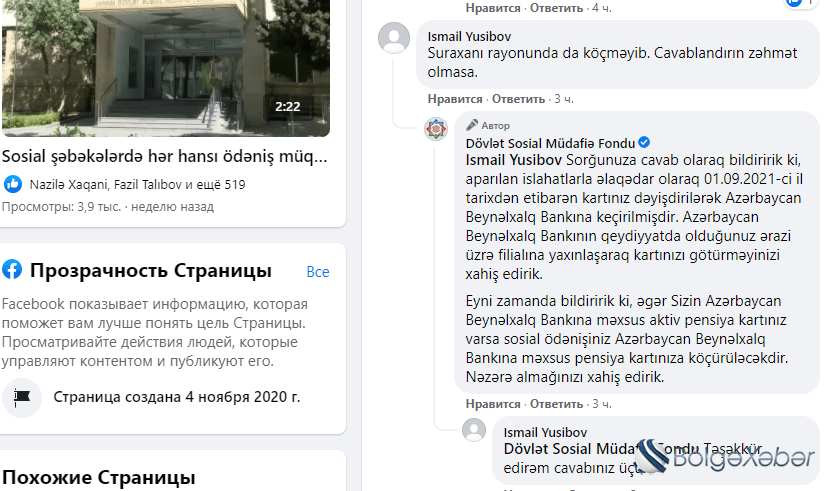832x491 pixels.
Task: Click the 3 ч. timestamp under the Suraxanı comment
Action: point(564,99)
